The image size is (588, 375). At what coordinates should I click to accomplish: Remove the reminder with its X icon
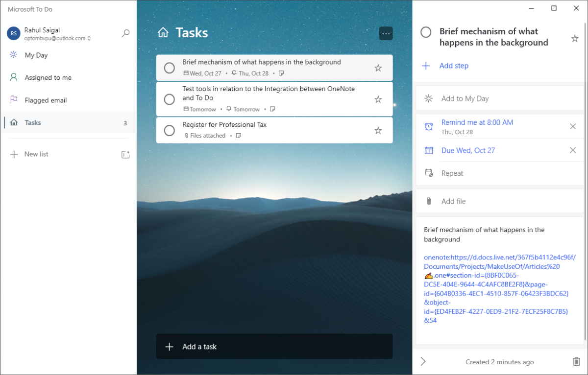point(573,126)
